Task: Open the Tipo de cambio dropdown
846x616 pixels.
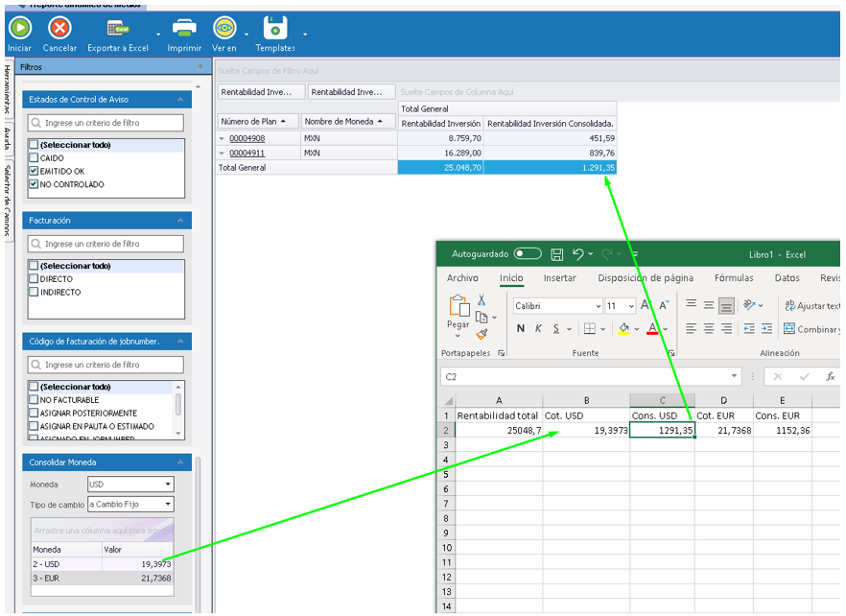Action: coord(168,504)
